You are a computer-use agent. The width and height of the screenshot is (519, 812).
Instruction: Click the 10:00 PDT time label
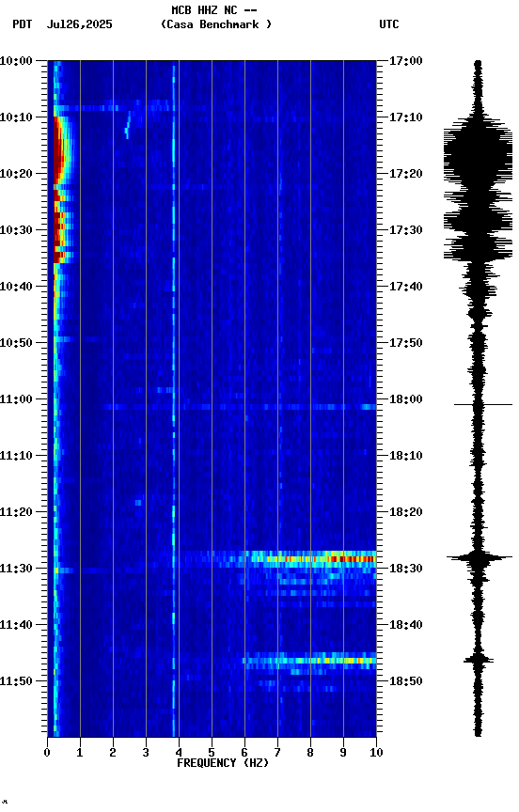coord(16,61)
